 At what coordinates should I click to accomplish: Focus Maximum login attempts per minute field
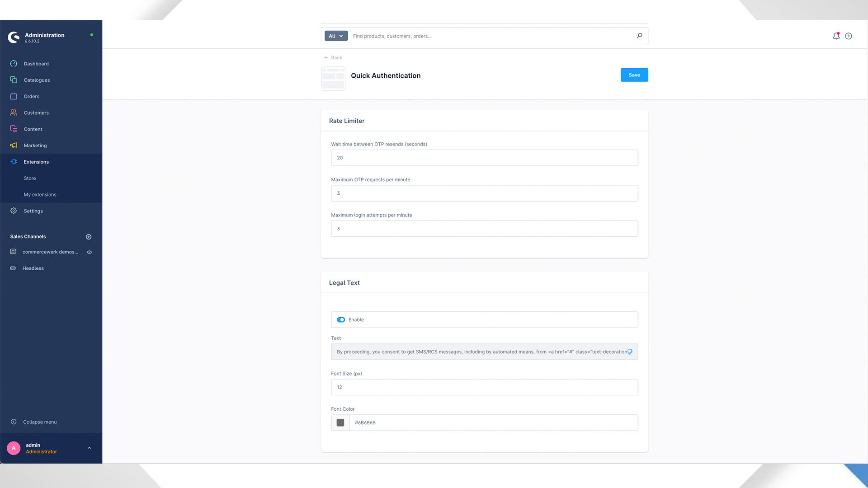point(484,229)
